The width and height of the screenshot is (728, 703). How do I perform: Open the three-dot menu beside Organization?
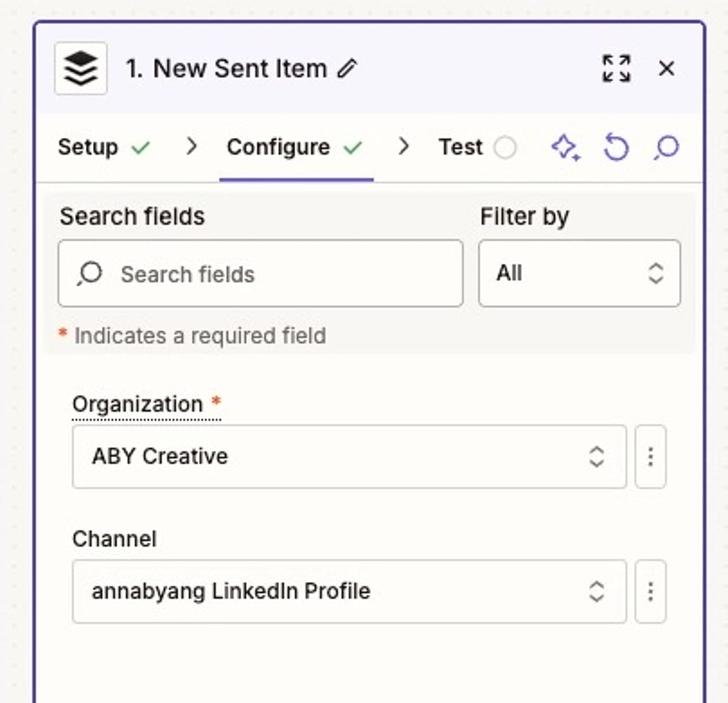tap(651, 457)
